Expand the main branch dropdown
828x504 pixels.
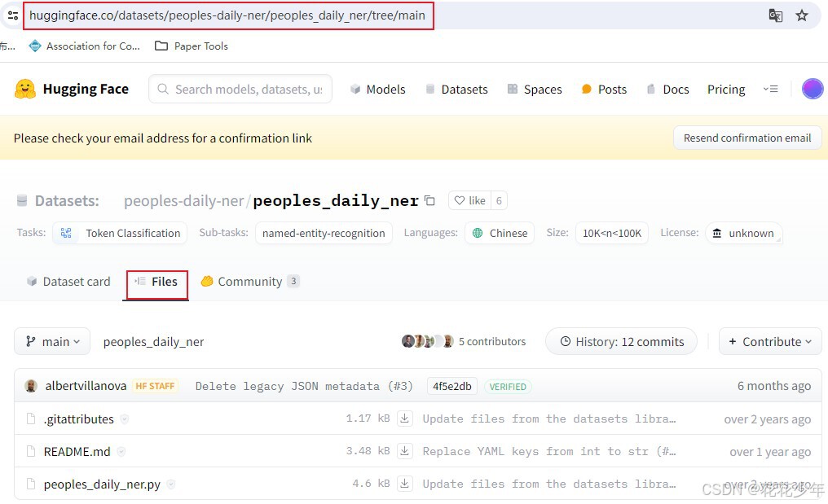coord(52,342)
